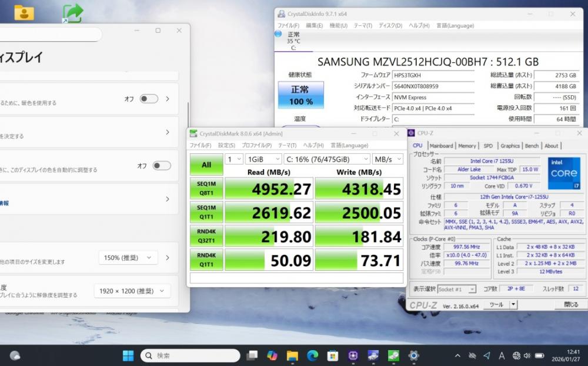The width and height of the screenshot is (588, 366).
Task: Open the 1GiB test size dropdown
Action: point(262,159)
